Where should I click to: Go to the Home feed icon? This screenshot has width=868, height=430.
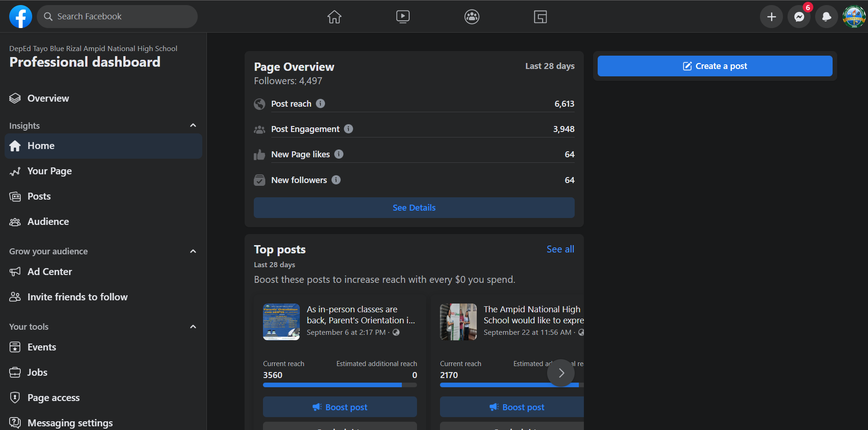334,17
